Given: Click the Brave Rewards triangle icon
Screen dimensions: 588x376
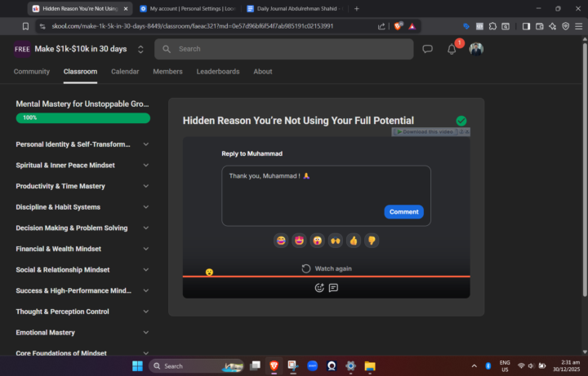Looking at the screenshot, I should (x=412, y=26).
